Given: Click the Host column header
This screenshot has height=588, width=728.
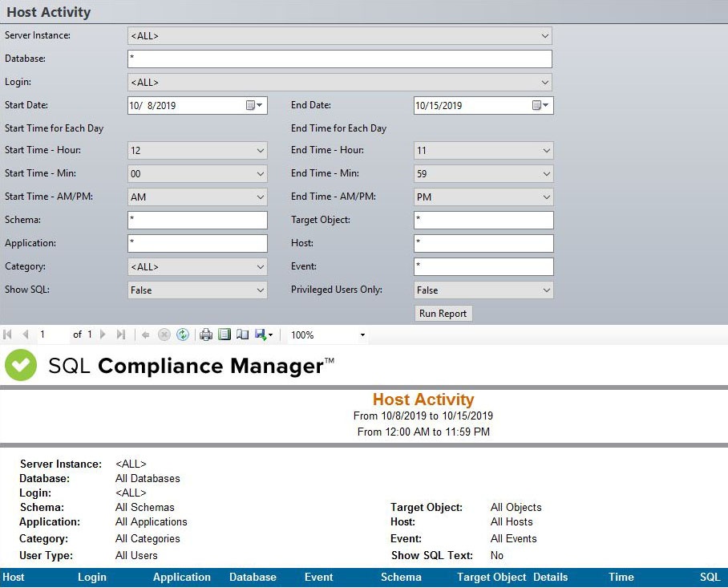Looking at the screenshot, I should [14, 577].
